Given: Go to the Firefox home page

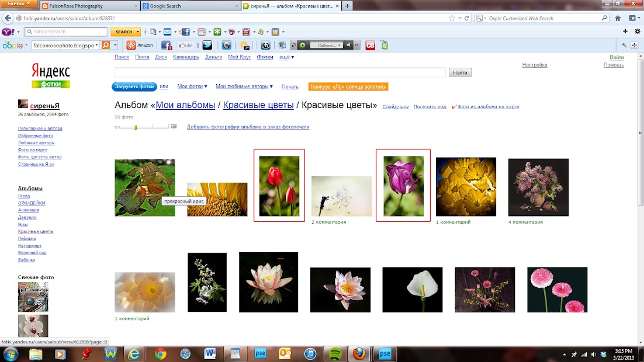Looking at the screenshot, I should pyautogui.click(x=618, y=18).
